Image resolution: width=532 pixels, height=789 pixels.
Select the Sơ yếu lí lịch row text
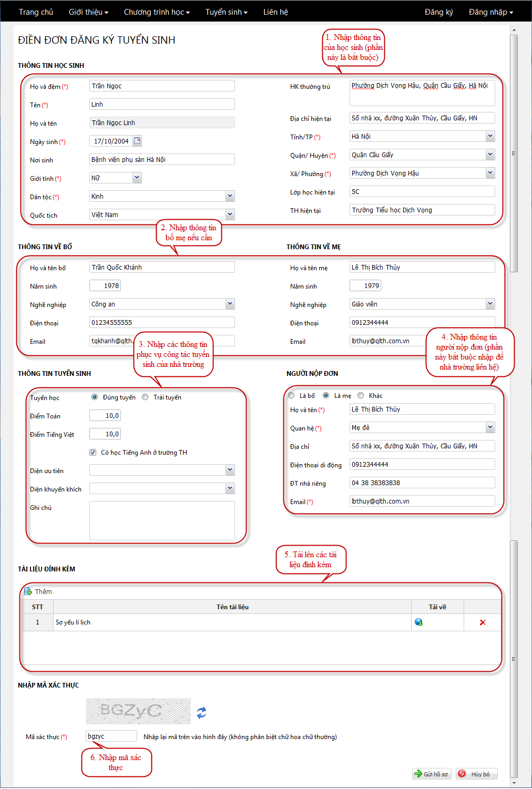[73, 622]
